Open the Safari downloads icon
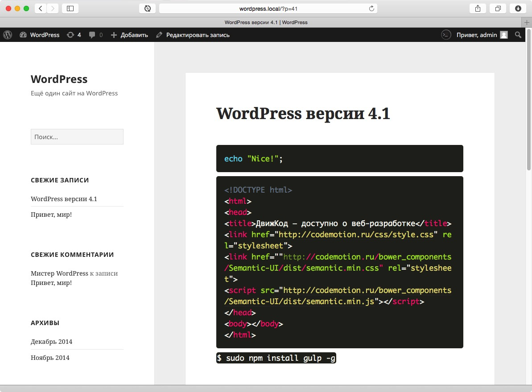532x392 pixels. click(x=517, y=8)
